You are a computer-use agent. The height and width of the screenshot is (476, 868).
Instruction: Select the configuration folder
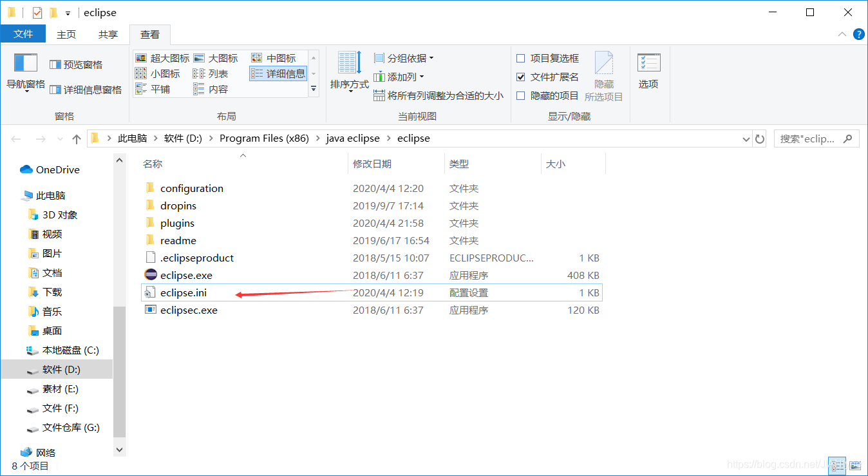click(372, 188)
